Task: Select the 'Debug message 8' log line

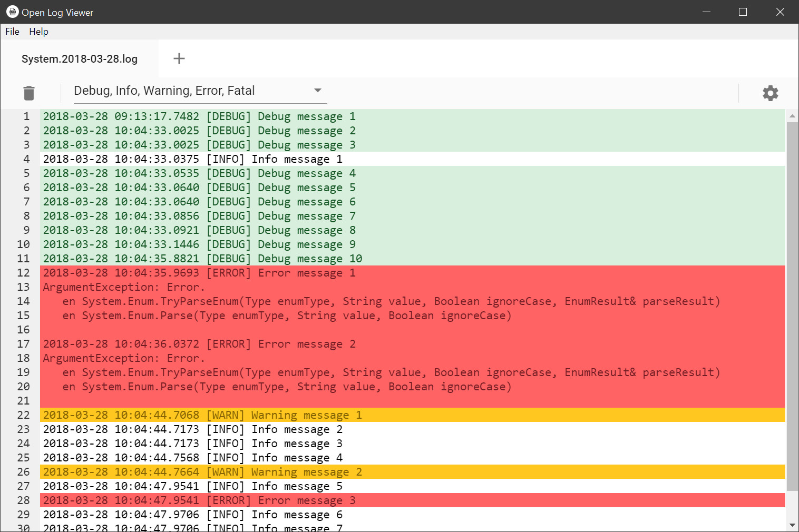Action: [413, 230]
